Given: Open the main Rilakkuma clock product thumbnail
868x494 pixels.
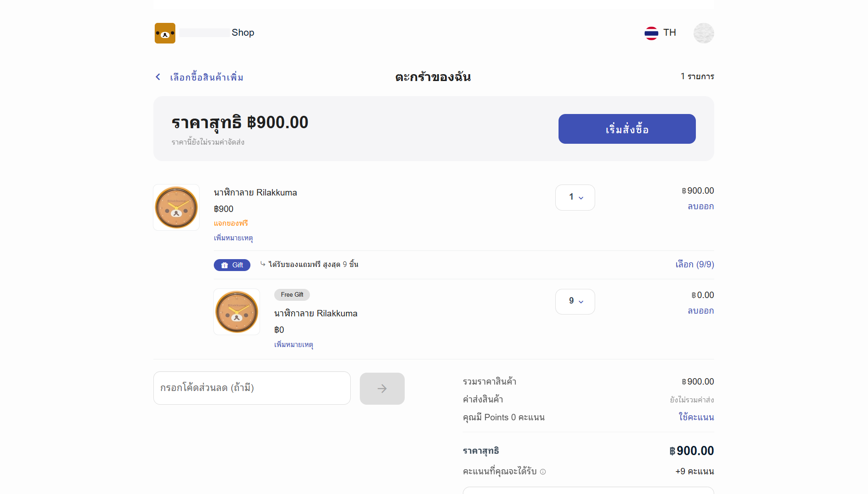Looking at the screenshot, I should (x=176, y=207).
